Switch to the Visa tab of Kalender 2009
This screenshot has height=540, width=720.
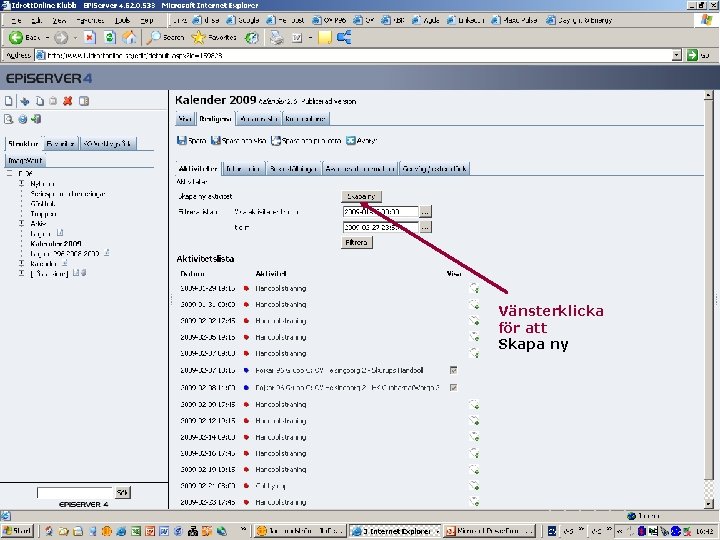[x=185, y=119]
